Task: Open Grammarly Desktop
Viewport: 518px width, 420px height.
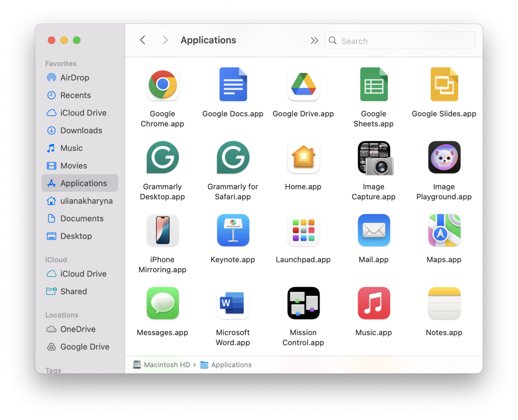Action: click(162, 157)
